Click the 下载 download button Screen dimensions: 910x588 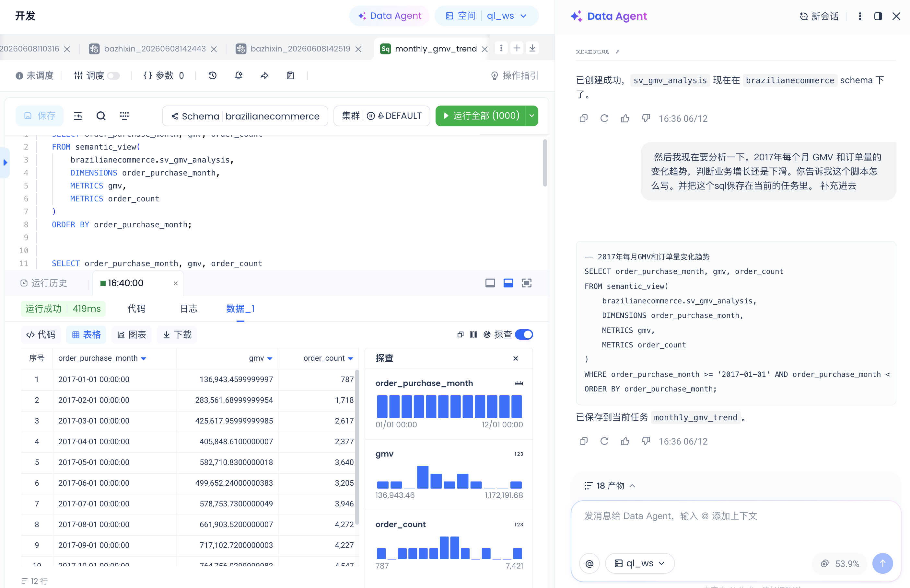[x=177, y=335]
